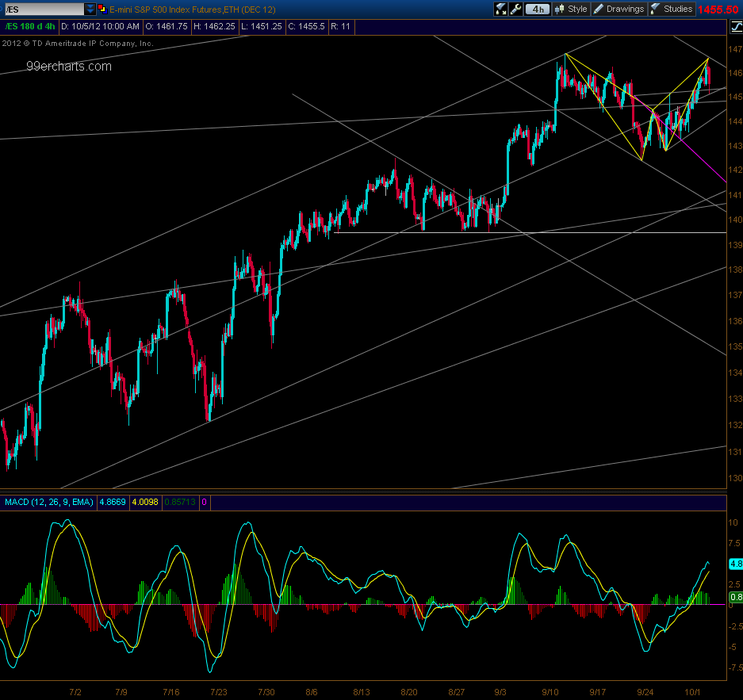The height and width of the screenshot is (700, 743).
Task: Click the 10/1 date label on time axis
Action: point(692,692)
